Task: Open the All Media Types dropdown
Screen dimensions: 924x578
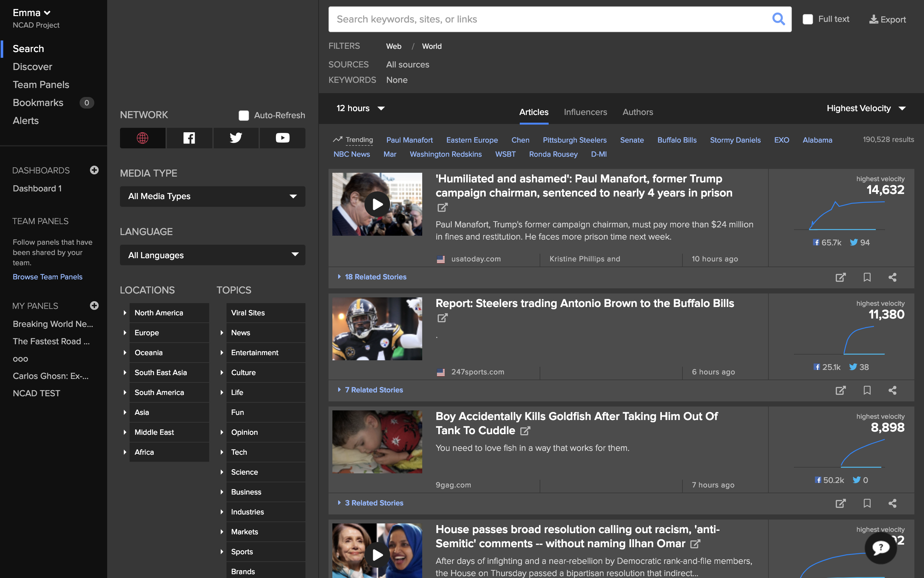Action: tap(213, 197)
